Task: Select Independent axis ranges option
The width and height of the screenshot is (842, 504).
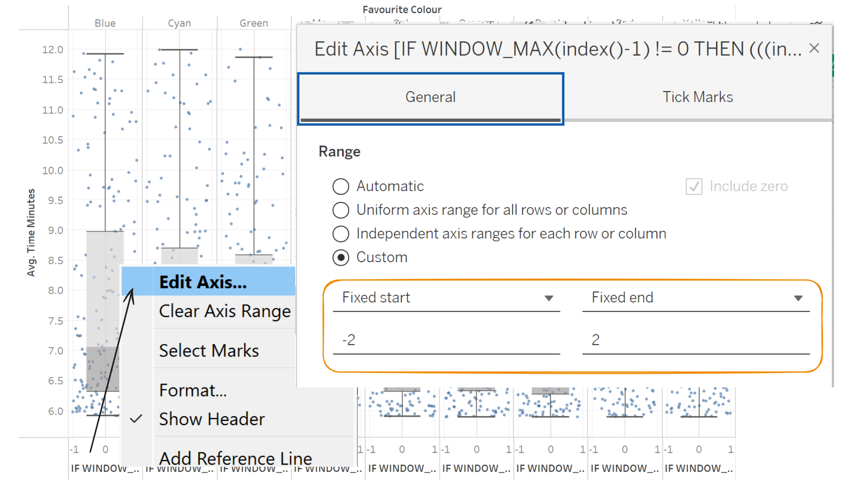Action: [x=341, y=234]
